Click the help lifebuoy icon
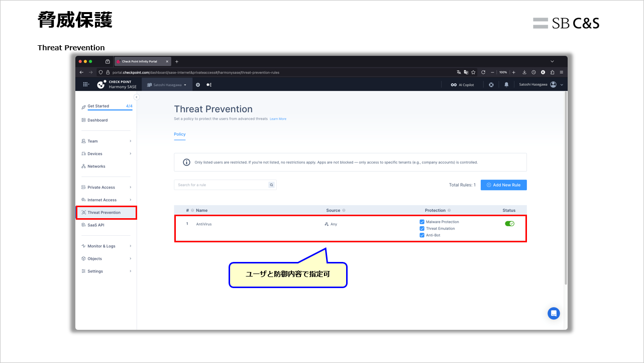Screen dimensions: 644x363 (491, 85)
